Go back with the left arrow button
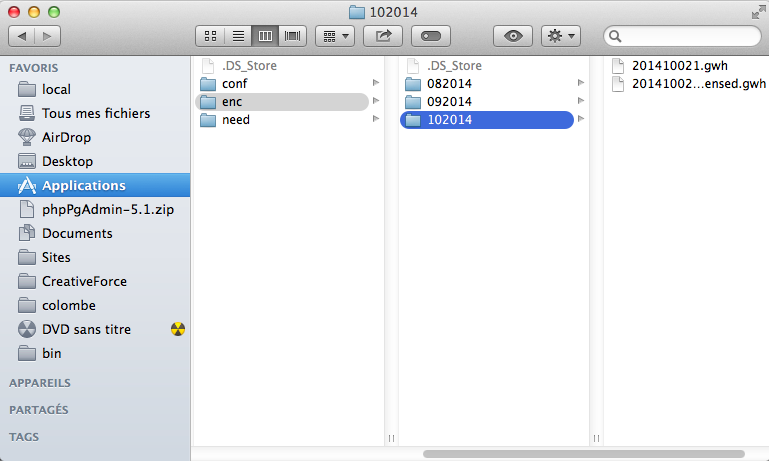Viewport: 769px width, 461px height. click(22, 36)
